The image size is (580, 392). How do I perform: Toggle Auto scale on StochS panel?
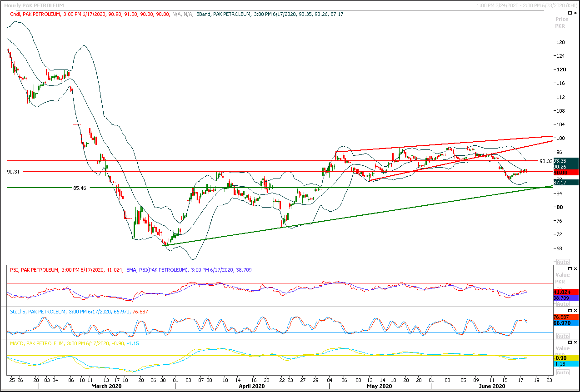pos(562,336)
